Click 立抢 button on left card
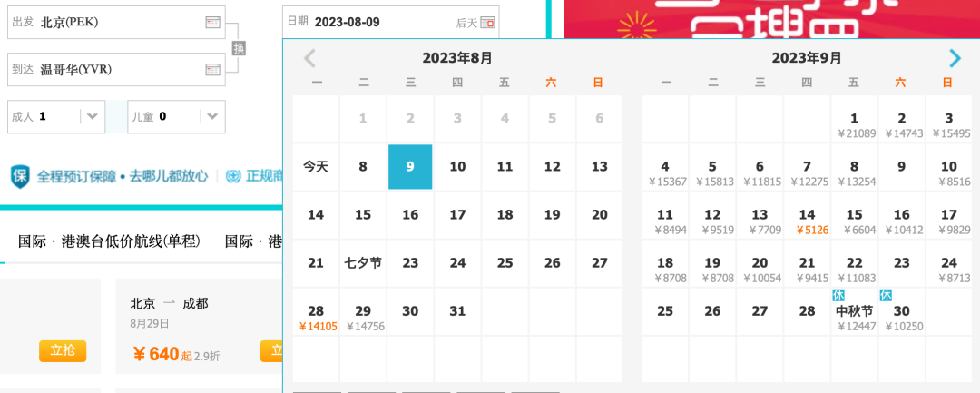The width and height of the screenshot is (980, 393). (x=63, y=351)
